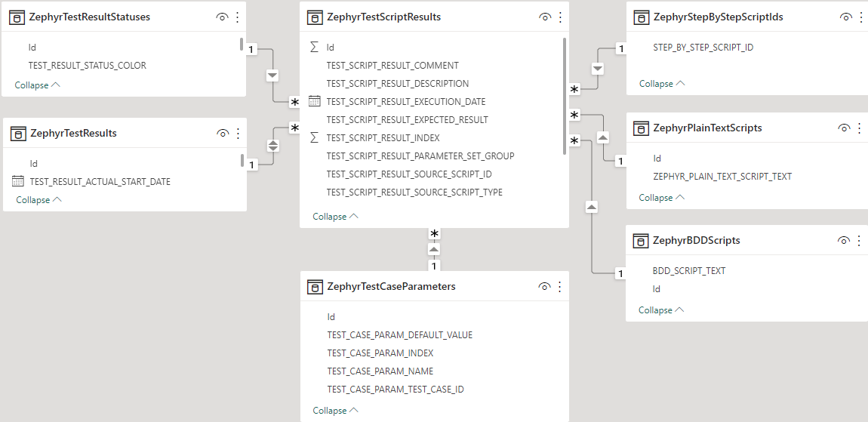Select the TEST_CASE_PARAM_NAME field
The image size is (868, 422).
click(x=380, y=371)
